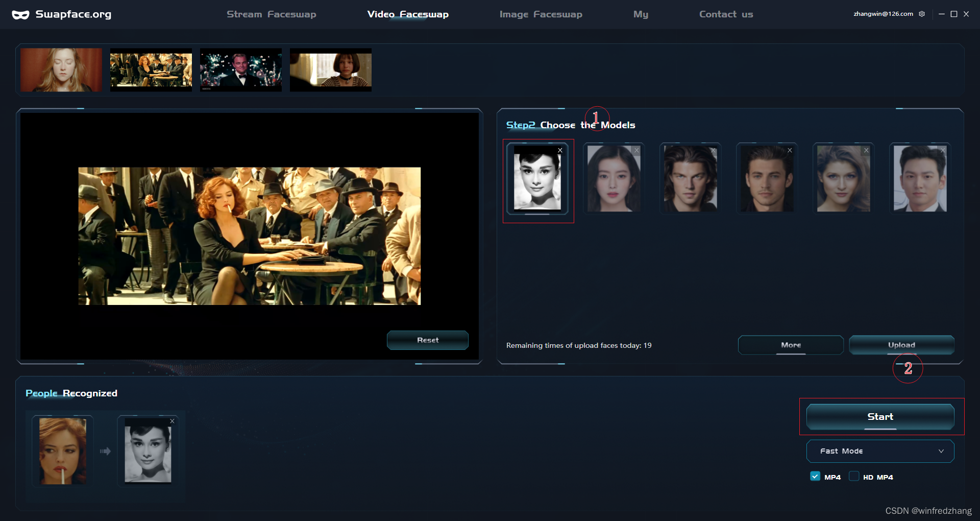The image size is (980, 521).
Task: Remove the Audrey Hepburn model with its X
Action: 560,150
